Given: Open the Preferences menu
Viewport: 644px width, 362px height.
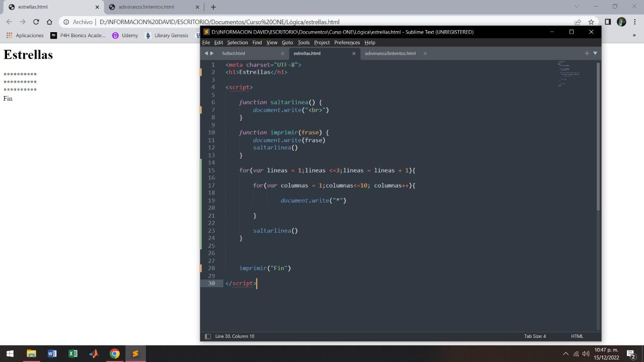Looking at the screenshot, I should (x=347, y=42).
